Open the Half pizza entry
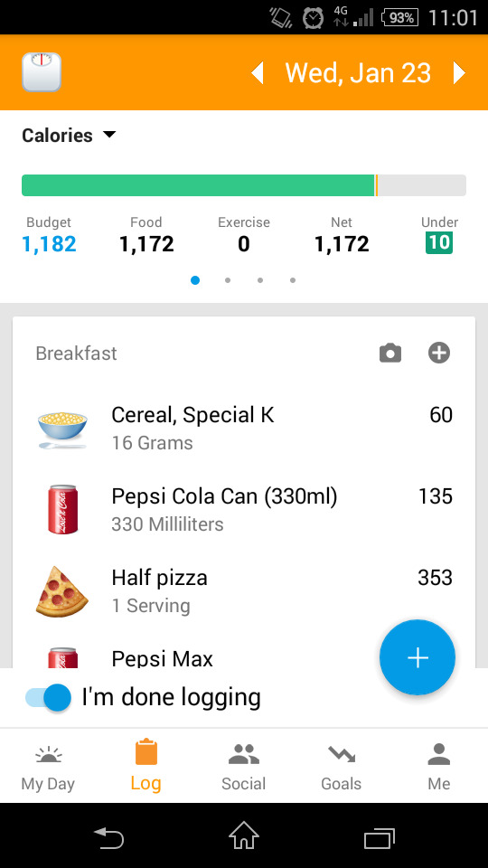 click(x=244, y=591)
